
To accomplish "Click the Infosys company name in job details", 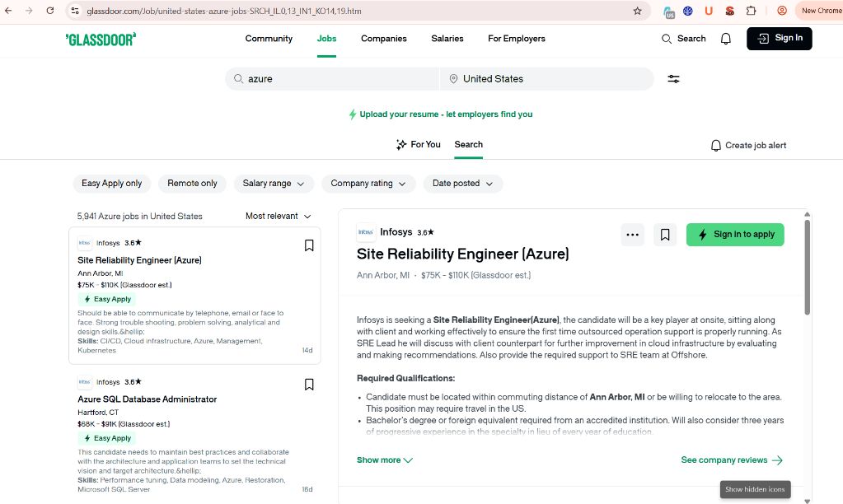I will click(396, 232).
